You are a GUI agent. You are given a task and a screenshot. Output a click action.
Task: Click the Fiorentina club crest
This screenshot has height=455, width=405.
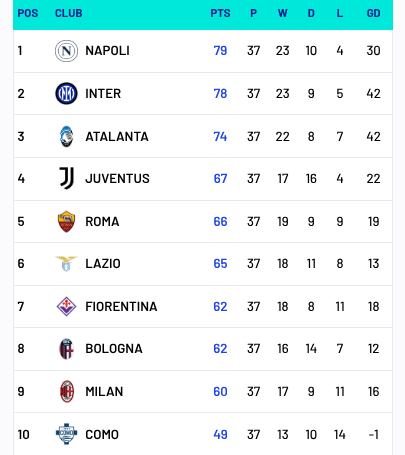66,306
